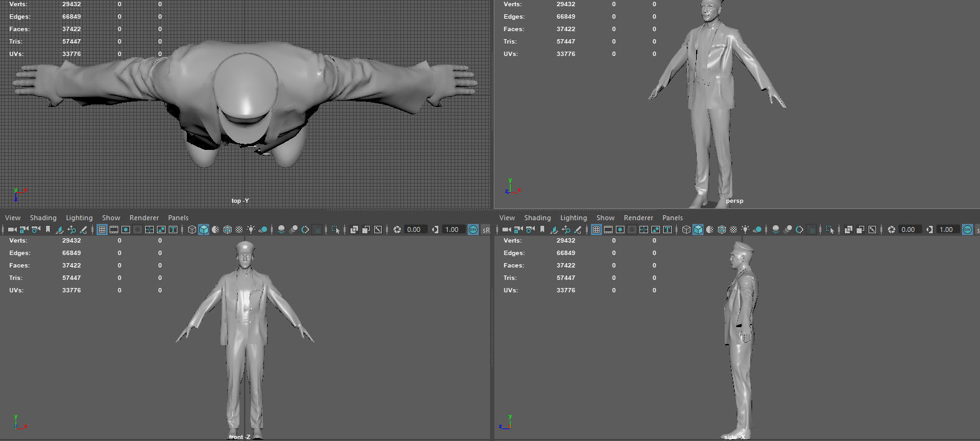Click Tris count 57447 in perspective view

coord(566,42)
